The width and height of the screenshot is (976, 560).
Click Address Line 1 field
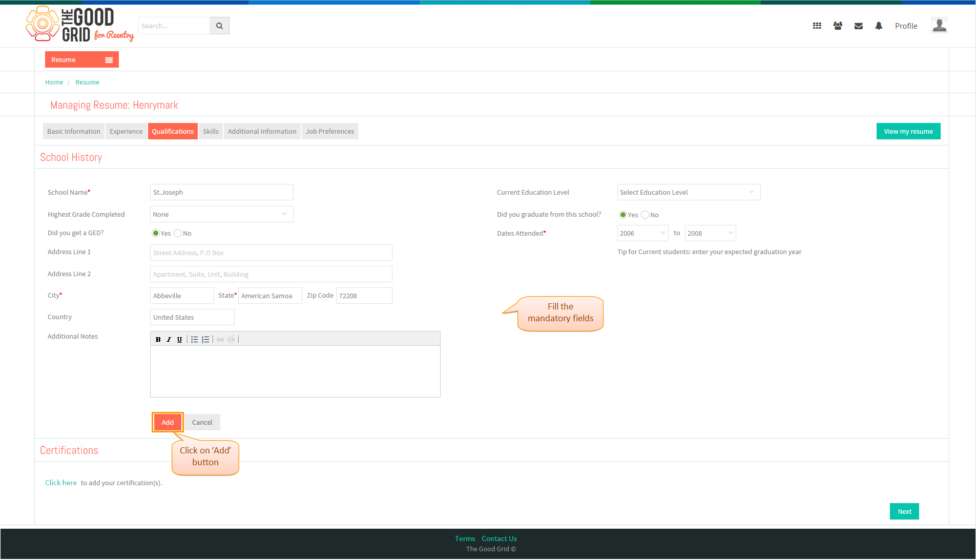271,253
